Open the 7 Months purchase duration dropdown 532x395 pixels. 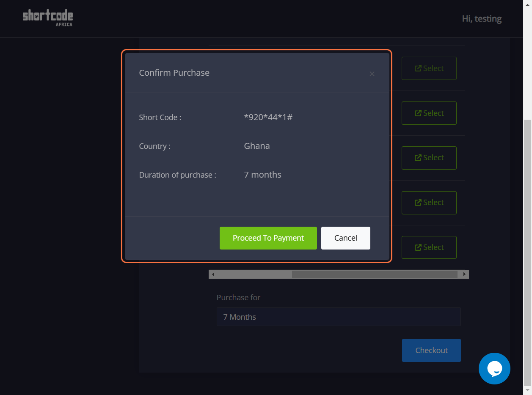tap(339, 317)
